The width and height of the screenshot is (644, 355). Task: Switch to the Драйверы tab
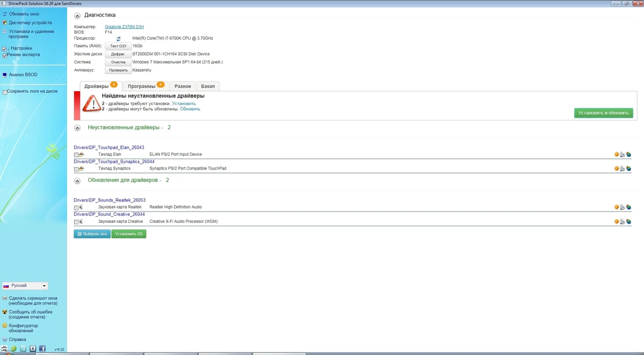tap(101, 86)
